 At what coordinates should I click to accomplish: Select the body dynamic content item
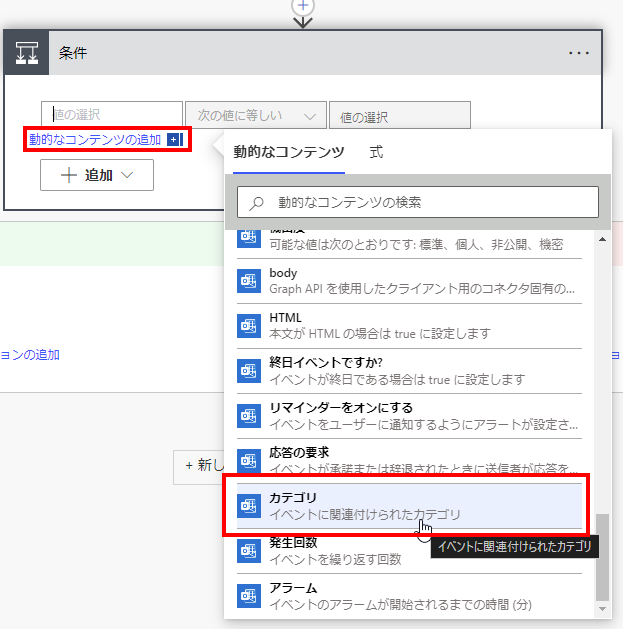[409, 281]
